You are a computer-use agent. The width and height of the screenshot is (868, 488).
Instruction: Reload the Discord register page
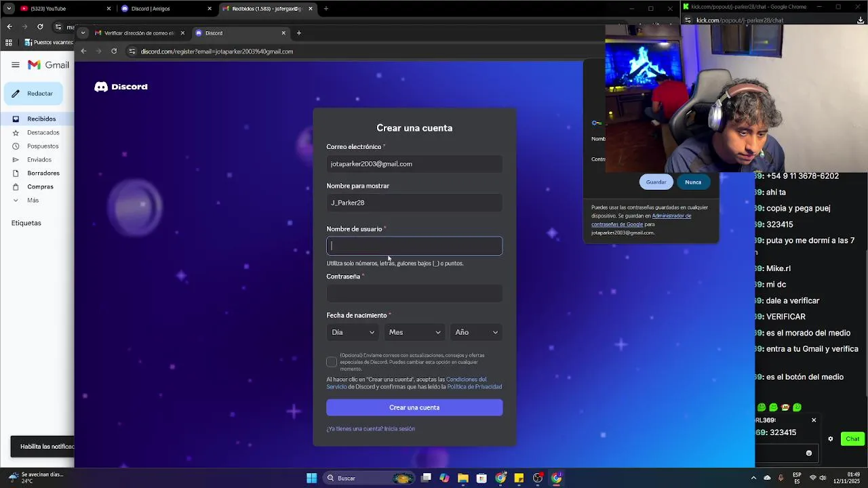point(114,51)
